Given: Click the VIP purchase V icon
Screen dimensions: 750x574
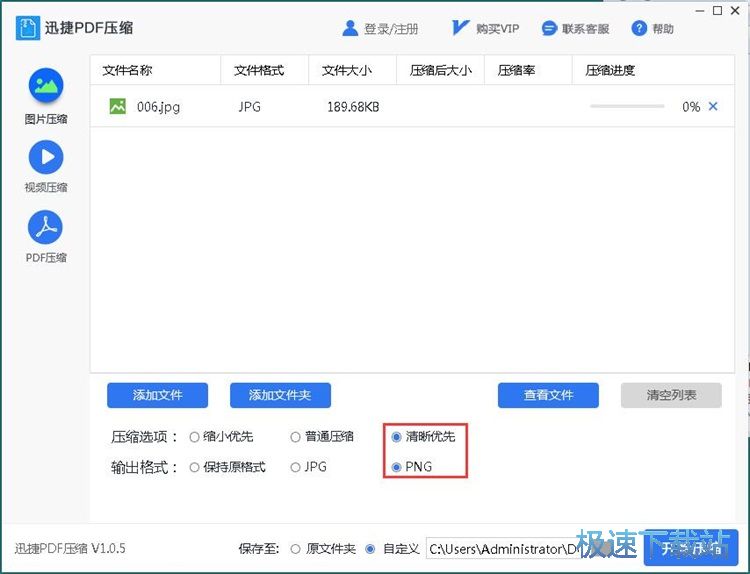Looking at the screenshot, I should tap(460, 28).
